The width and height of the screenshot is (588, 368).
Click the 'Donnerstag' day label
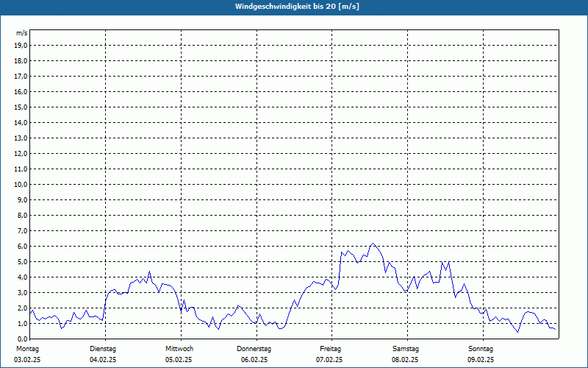point(254,349)
